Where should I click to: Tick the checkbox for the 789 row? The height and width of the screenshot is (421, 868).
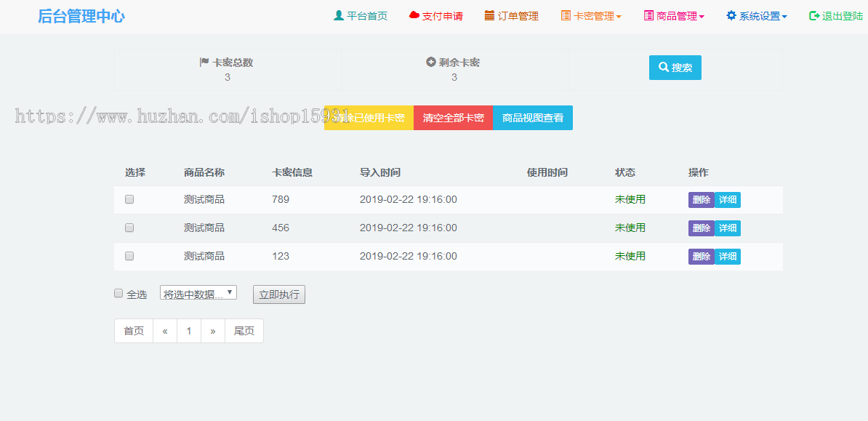pyautogui.click(x=129, y=199)
